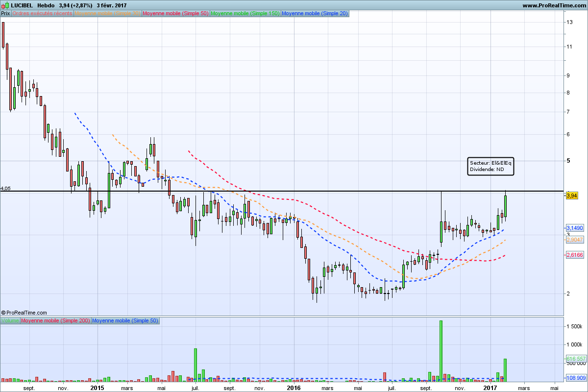Click the green 616 557 volume value
This screenshot has width=588, height=392.
point(576,359)
